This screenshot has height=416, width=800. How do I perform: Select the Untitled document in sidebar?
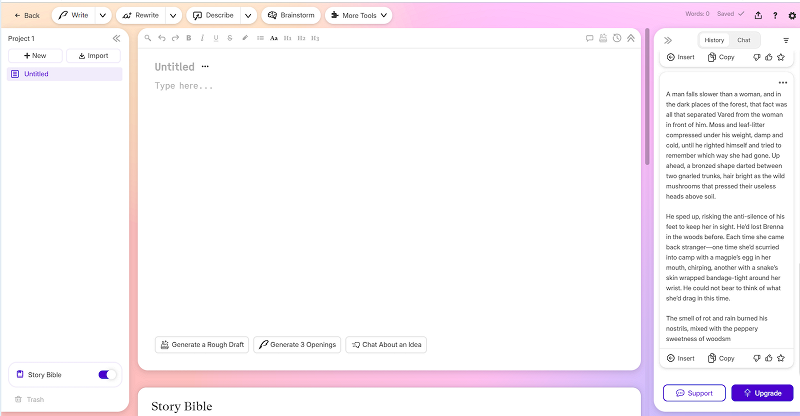65,74
